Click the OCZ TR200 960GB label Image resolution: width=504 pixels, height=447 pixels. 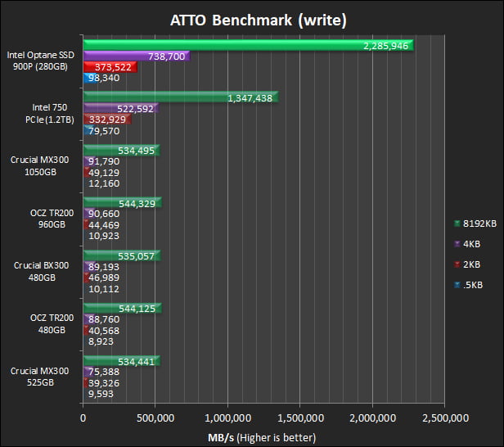click(52, 219)
